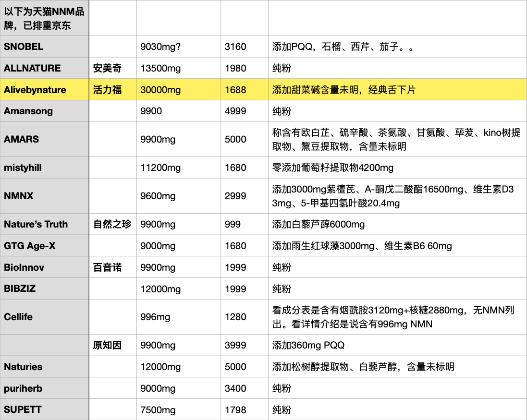This screenshot has width=527, height=420.
Task: Click the 自然之珍 cell for Nature's Truth
Action: [112, 224]
